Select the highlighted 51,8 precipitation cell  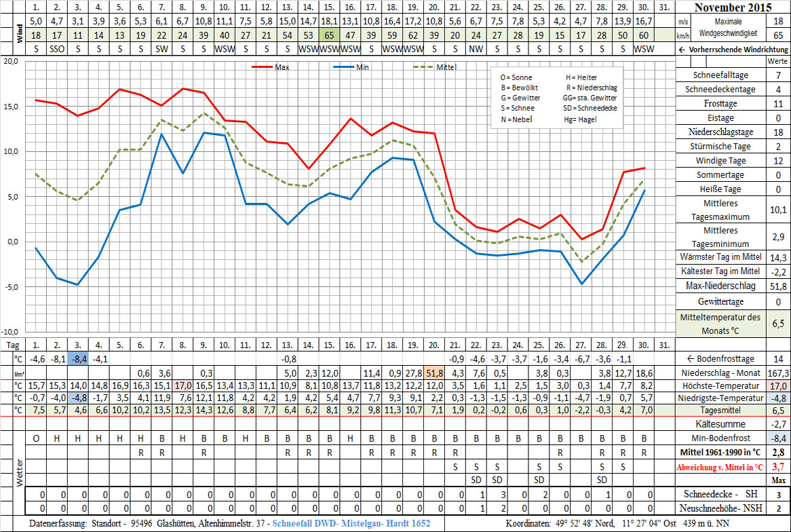click(434, 373)
